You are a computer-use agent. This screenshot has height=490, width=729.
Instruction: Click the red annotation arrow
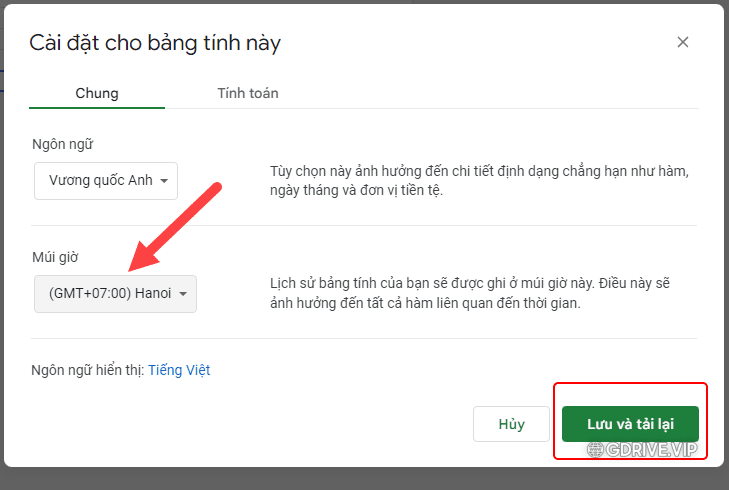[x=175, y=227]
